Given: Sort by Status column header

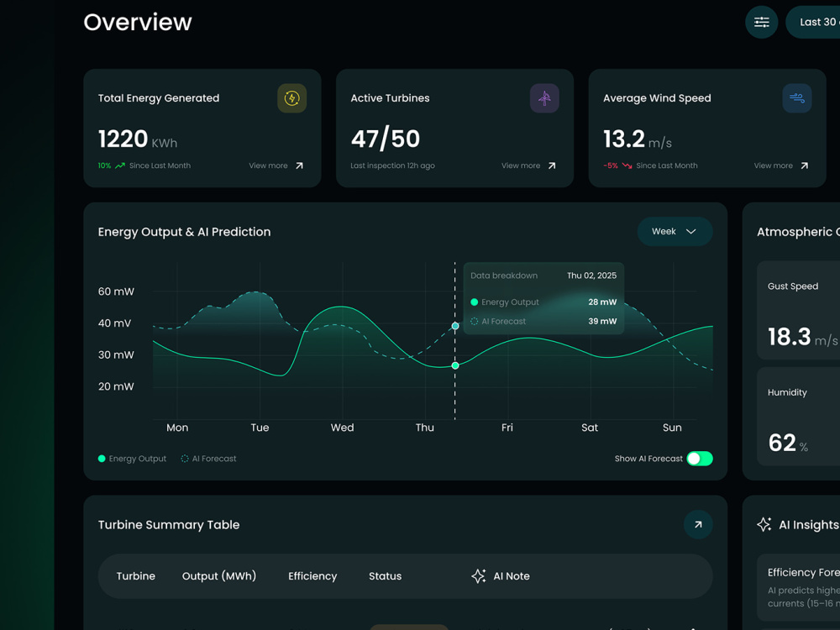Looking at the screenshot, I should [385, 576].
